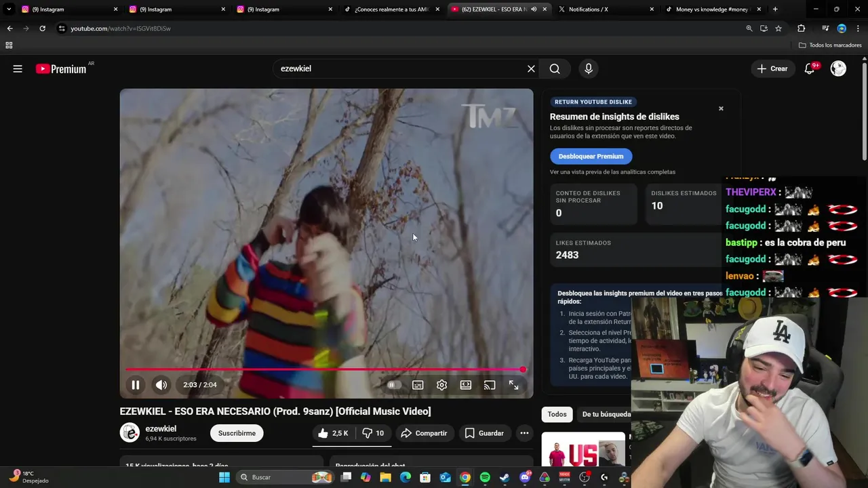Select the De tu búsqueda chip
868x488 pixels.
click(606, 414)
